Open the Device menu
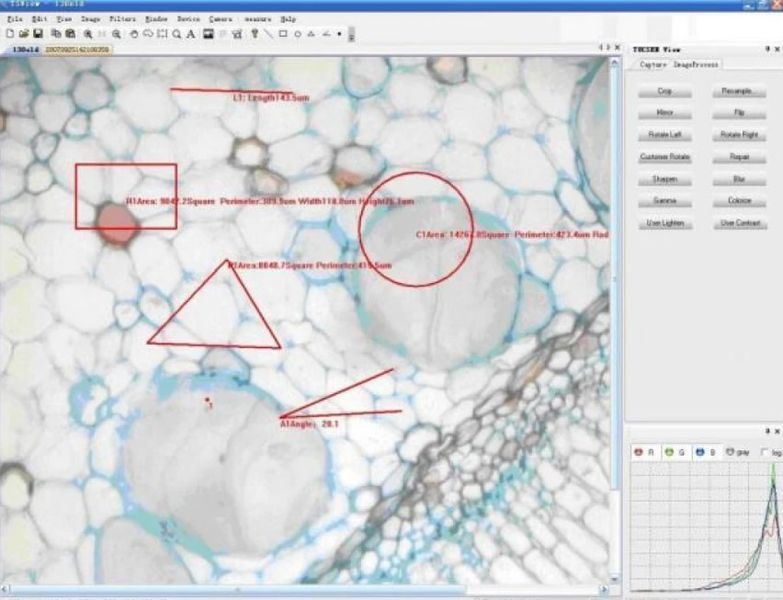This screenshot has height=600, width=783. pos(188,19)
